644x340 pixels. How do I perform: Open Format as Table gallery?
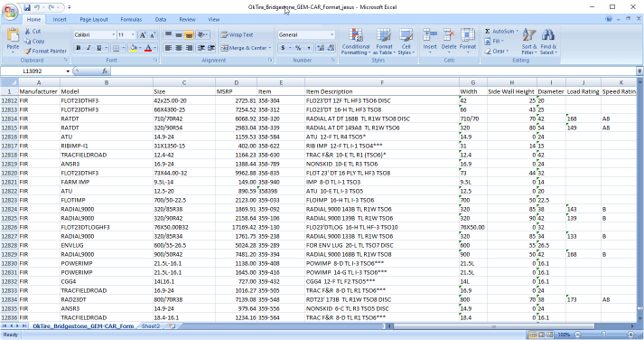click(x=384, y=41)
